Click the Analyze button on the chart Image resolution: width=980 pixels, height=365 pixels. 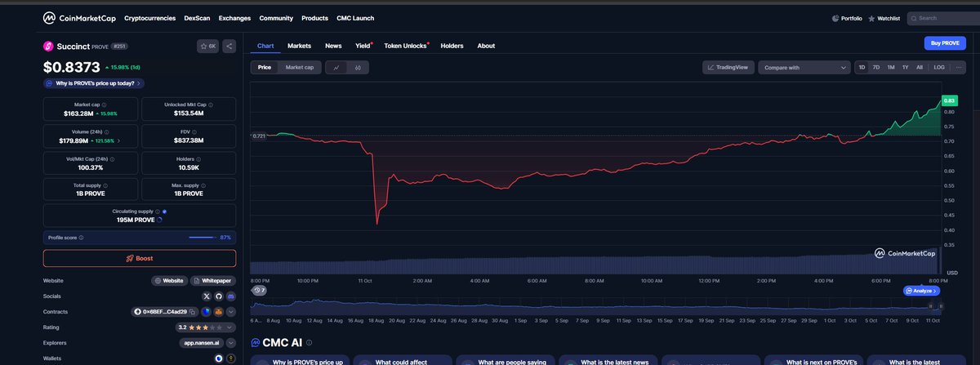pos(922,291)
